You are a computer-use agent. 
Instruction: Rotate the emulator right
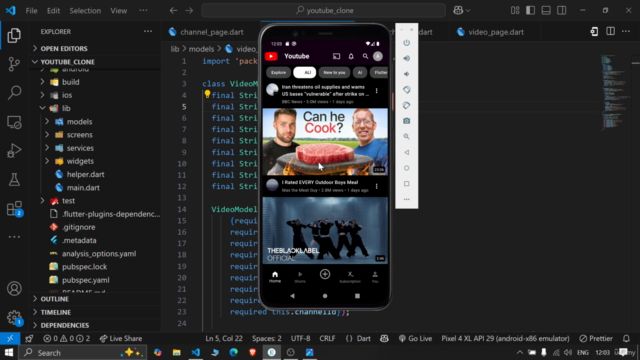click(407, 105)
